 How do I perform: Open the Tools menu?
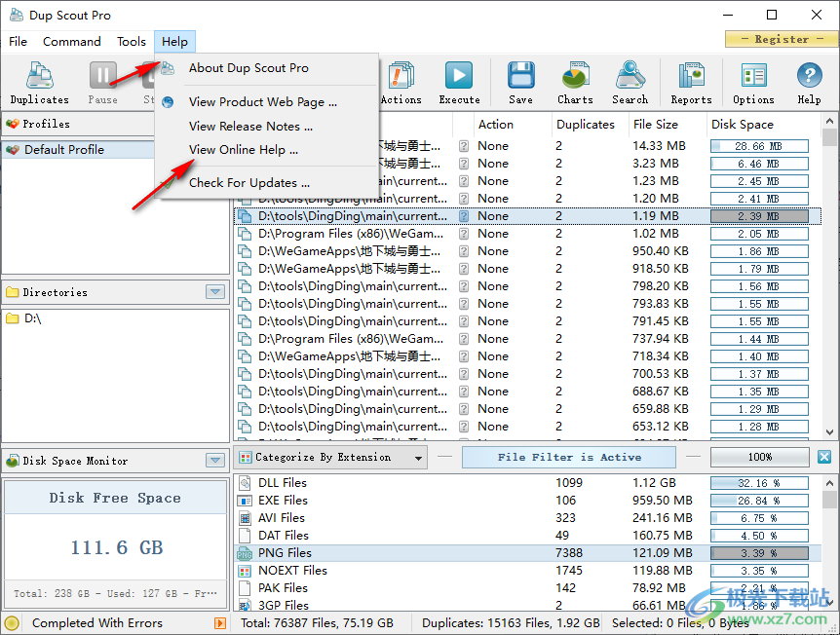(x=132, y=42)
